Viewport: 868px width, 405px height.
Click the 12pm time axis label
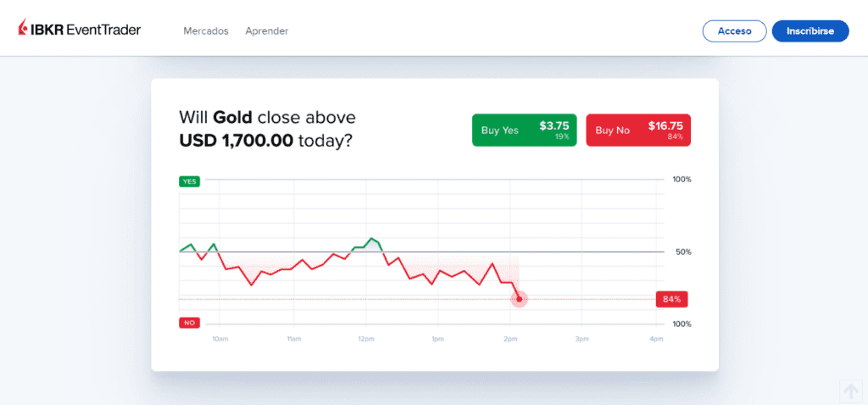coord(366,339)
